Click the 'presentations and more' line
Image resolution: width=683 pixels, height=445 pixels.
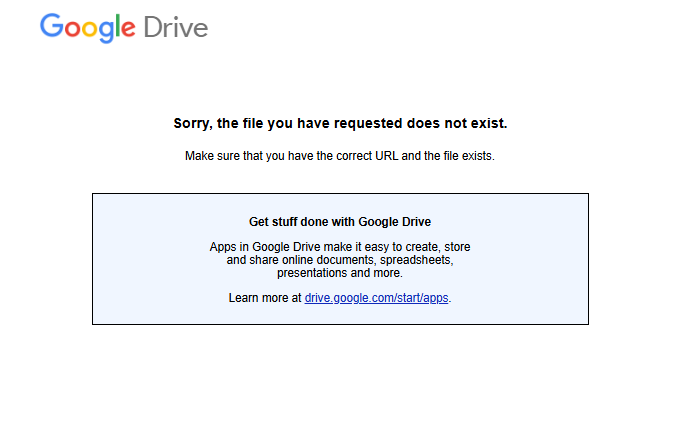(340, 273)
